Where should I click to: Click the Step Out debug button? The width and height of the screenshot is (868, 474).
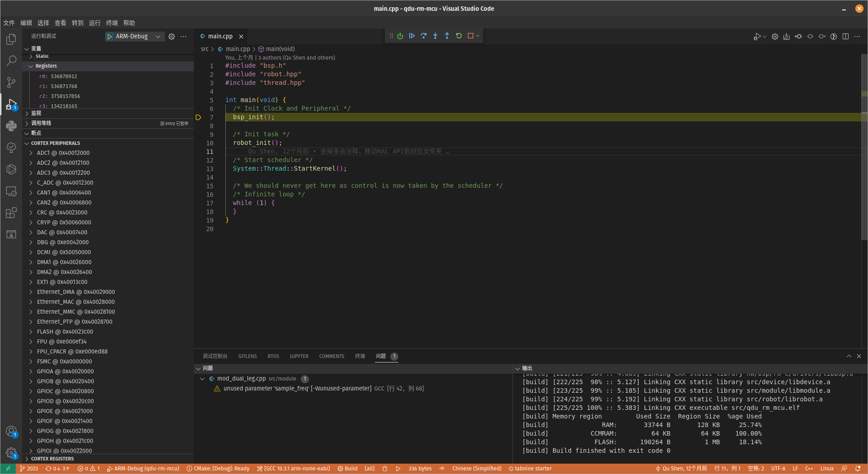tap(447, 36)
